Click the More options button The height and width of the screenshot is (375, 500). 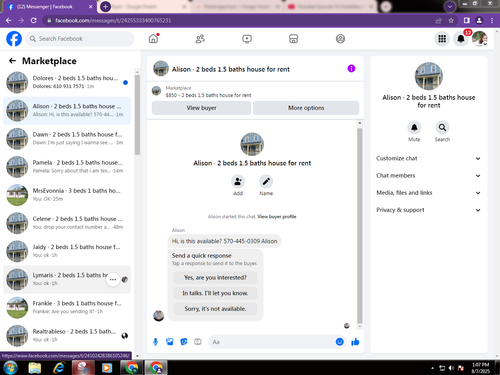point(306,108)
